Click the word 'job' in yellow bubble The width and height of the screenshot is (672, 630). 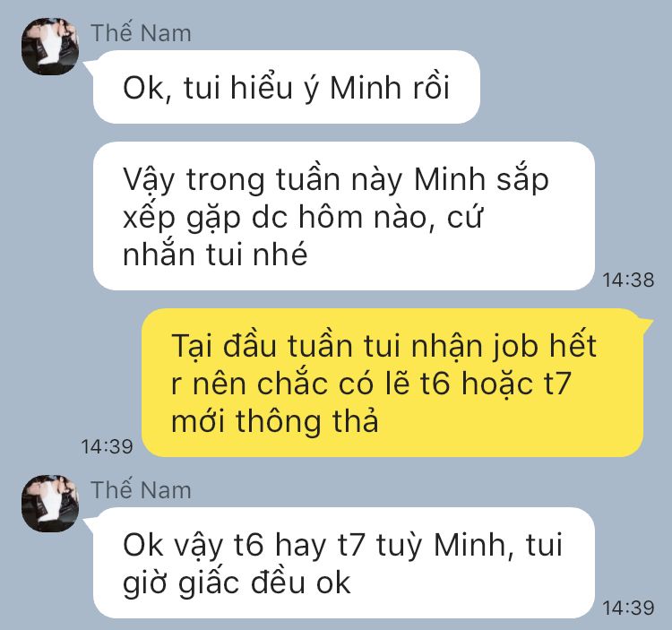coord(514,346)
